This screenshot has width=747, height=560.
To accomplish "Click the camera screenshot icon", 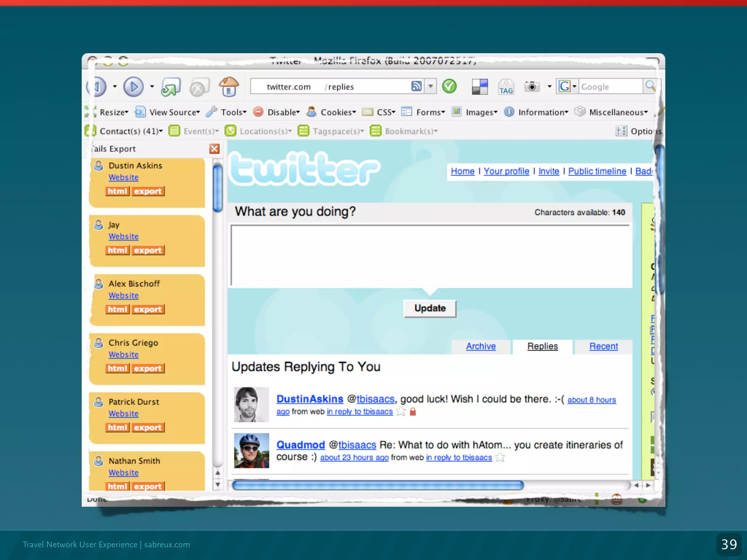I will (532, 87).
